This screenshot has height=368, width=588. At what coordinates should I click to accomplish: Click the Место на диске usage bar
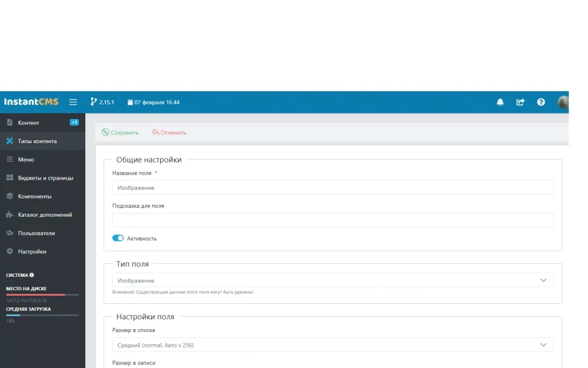(x=42, y=295)
